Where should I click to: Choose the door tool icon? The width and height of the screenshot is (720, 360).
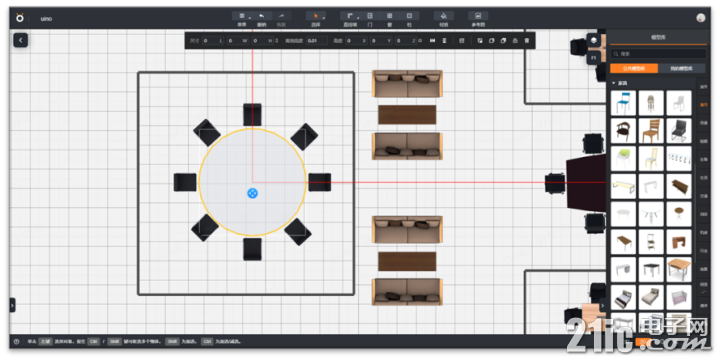pos(370,16)
